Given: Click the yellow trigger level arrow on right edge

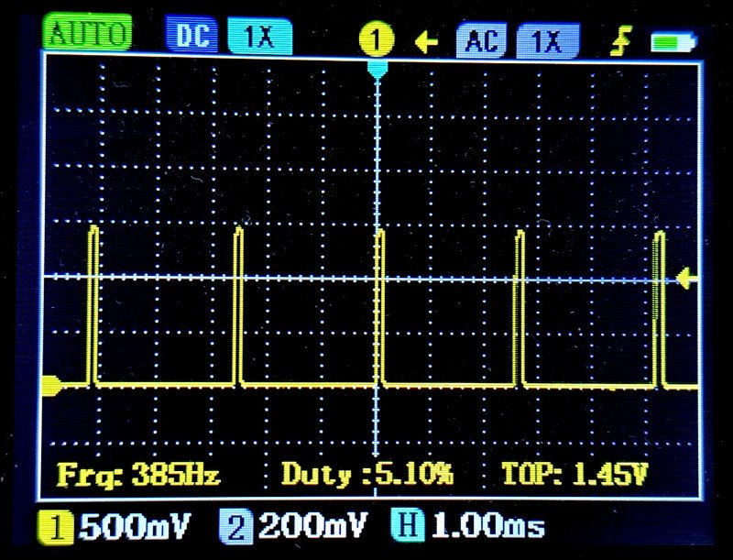Looking at the screenshot, I should click(x=687, y=278).
